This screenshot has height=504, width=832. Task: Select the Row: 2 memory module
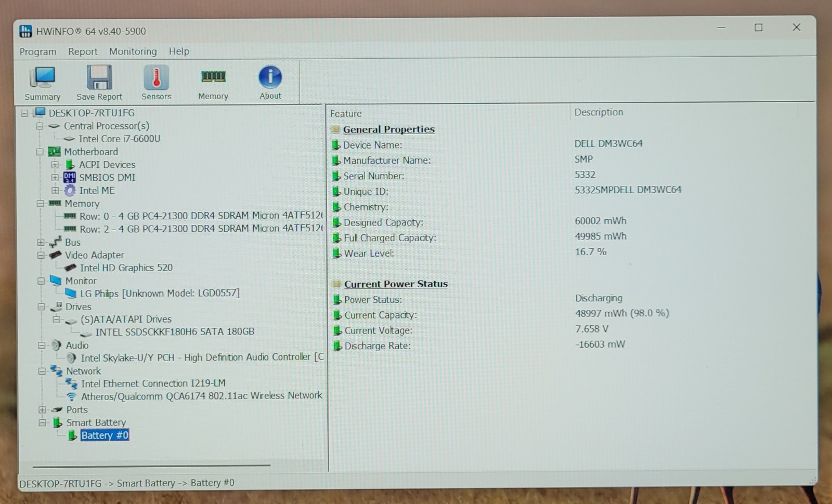(201, 229)
